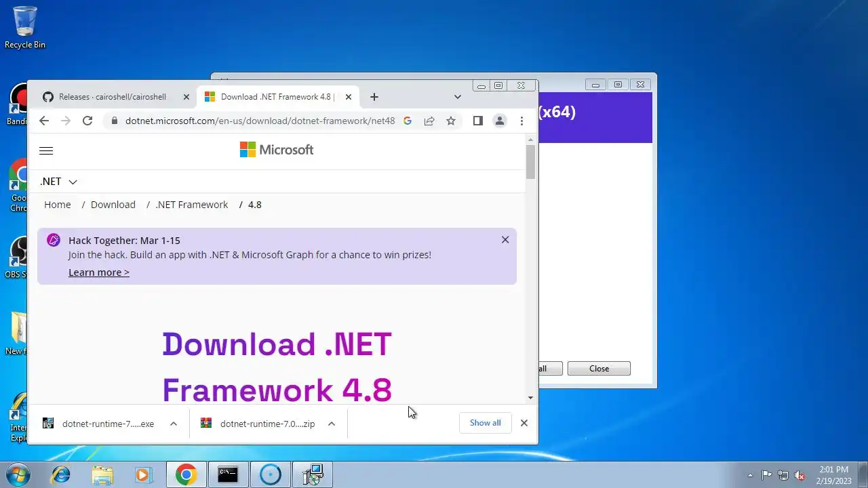
Task: Follow the Learn more link
Action: tap(99, 272)
